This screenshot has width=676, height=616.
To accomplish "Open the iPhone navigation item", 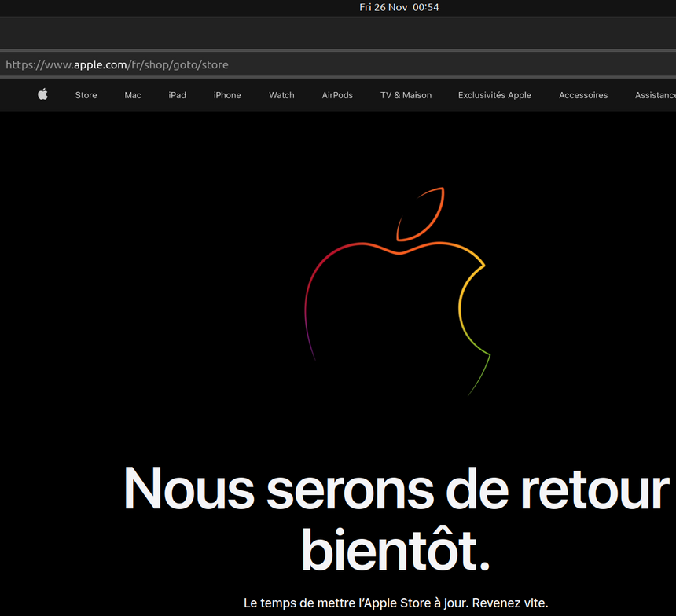I will coord(227,95).
